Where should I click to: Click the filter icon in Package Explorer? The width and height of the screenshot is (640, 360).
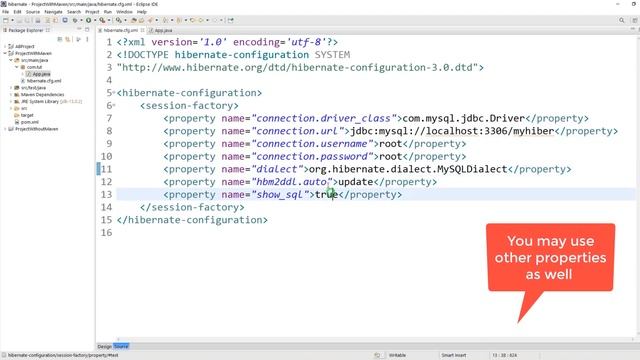point(78,39)
